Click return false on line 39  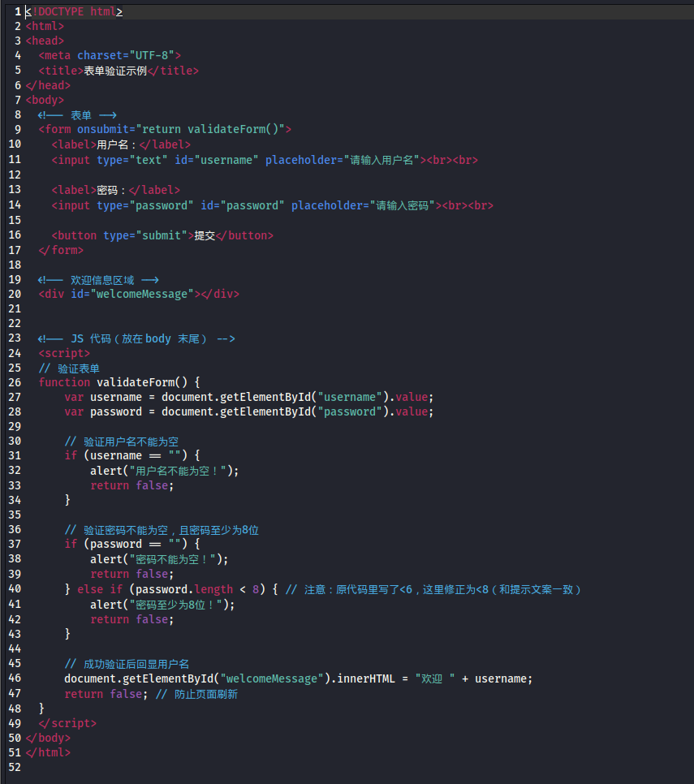click(x=132, y=574)
